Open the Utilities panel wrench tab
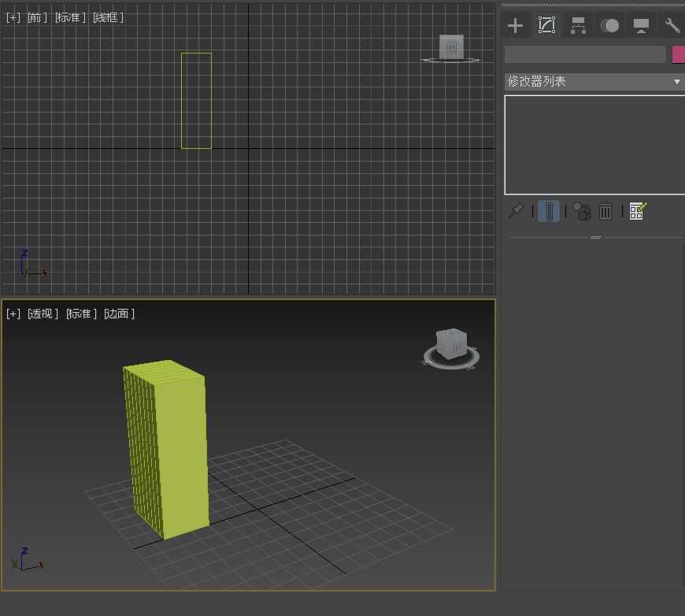Screen dimensions: 685x616 (x=672, y=26)
